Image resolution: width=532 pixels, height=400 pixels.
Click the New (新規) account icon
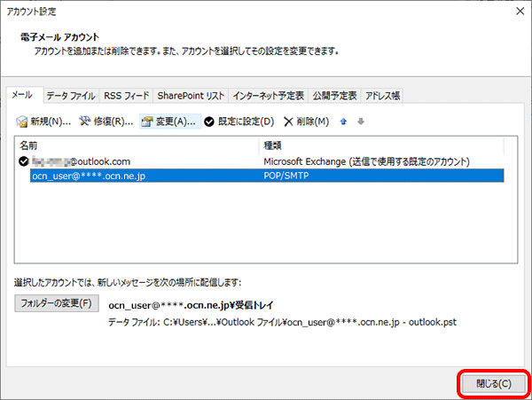point(23,122)
